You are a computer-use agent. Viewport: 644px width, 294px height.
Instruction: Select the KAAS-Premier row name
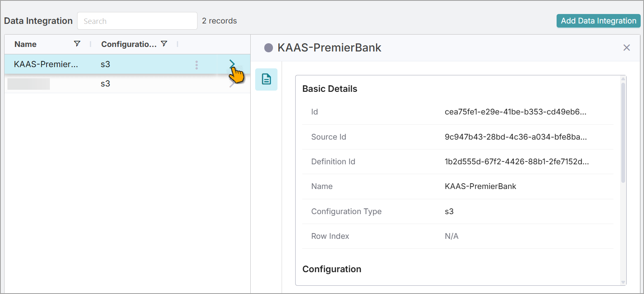point(46,64)
